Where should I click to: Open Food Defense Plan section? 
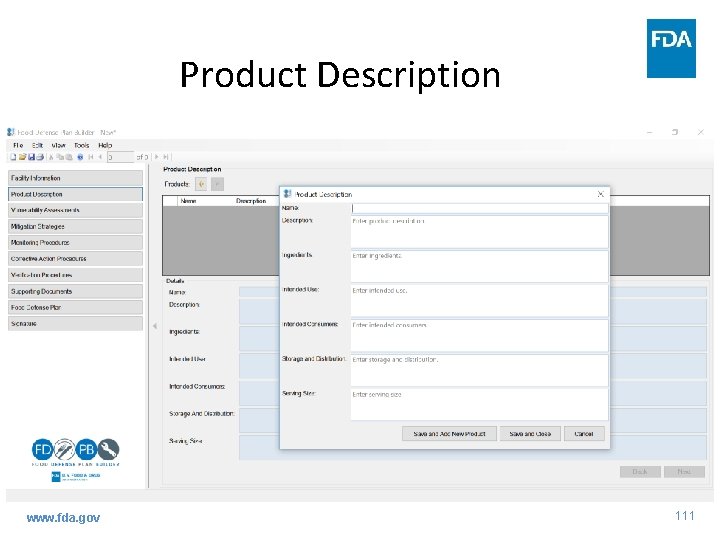(x=75, y=307)
